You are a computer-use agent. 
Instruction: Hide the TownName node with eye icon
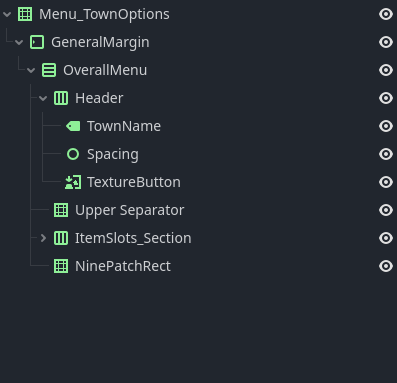[x=386, y=126]
